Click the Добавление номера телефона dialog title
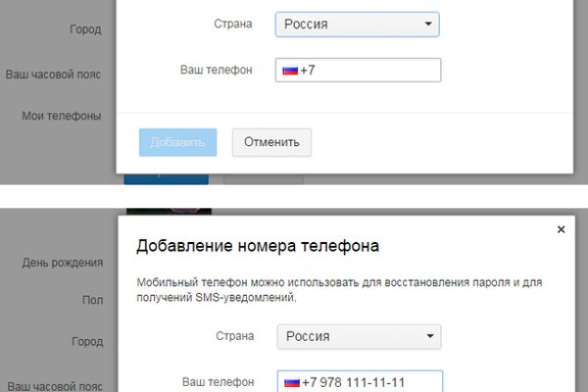 point(257,245)
